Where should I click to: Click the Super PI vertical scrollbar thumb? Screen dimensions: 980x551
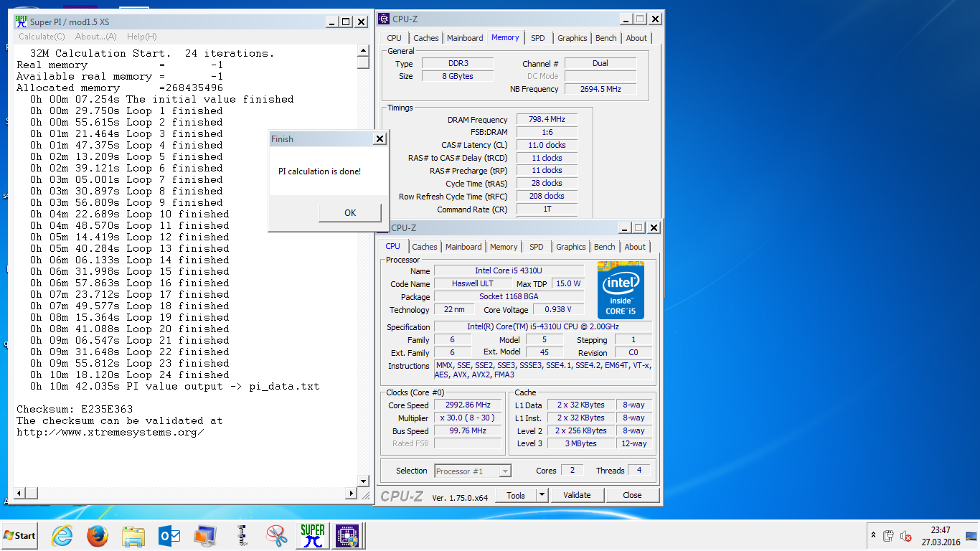point(363,62)
